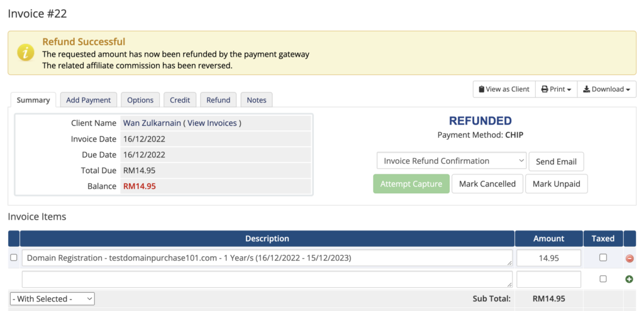The width and height of the screenshot is (644, 311).
Task: Open the View Invoices link
Action: [212, 123]
